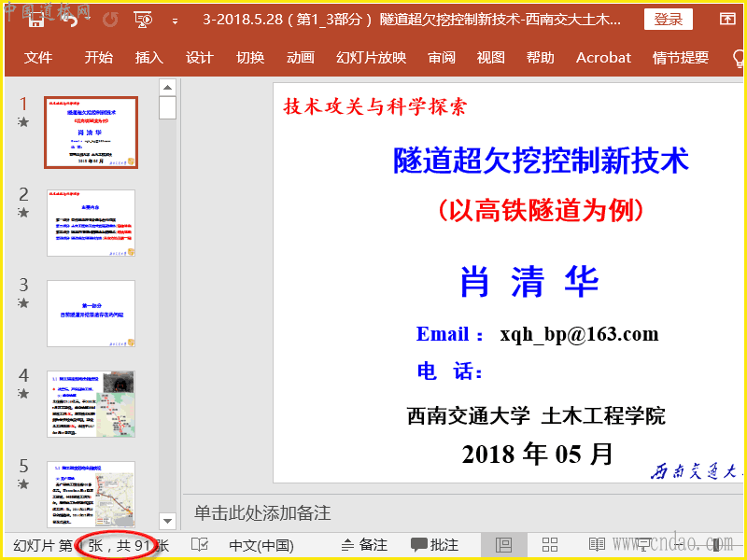Open the 帮助 help tab
Image resolution: width=747 pixels, height=560 pixels.
541,58
